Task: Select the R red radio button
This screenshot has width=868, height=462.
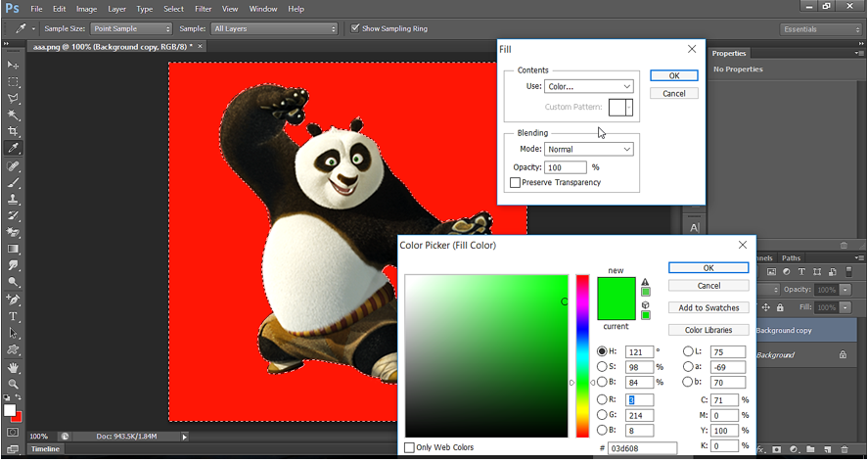Action: pos(602,399)
